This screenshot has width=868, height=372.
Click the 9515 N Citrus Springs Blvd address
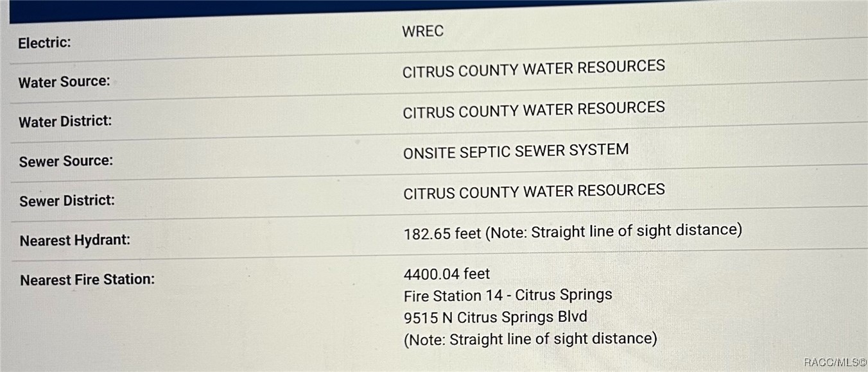click(x=495, y=317)
